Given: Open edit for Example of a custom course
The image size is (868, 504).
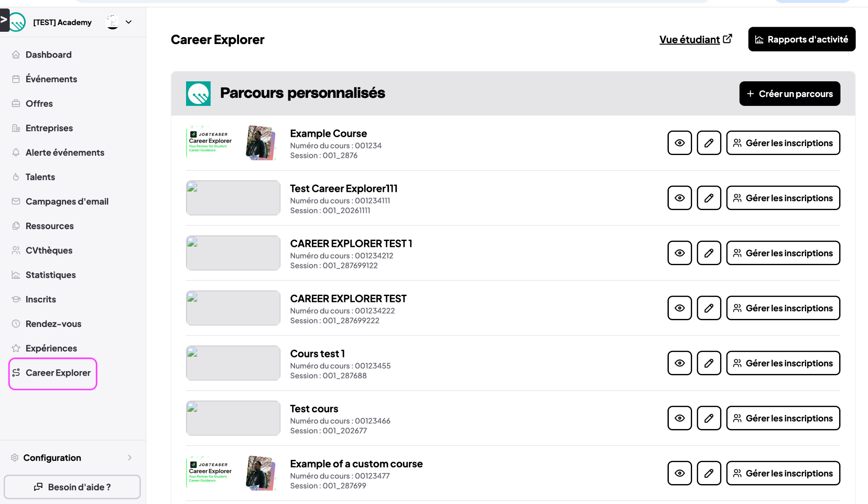Looking at the screenshot, I should pyautogui.click(x=709, y=474).
